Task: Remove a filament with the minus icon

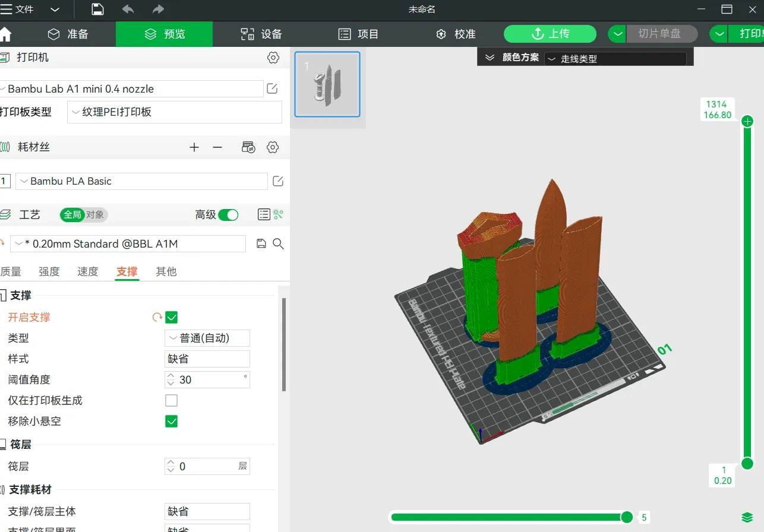Action: [217, 147]
